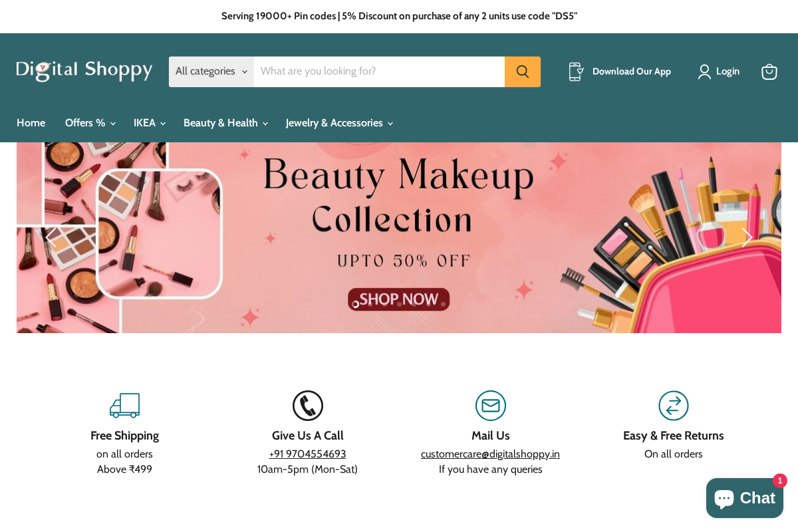798x532 pixels.
Task: Click the Free Shipping truck icon
Action: click(x=124, y=405)
